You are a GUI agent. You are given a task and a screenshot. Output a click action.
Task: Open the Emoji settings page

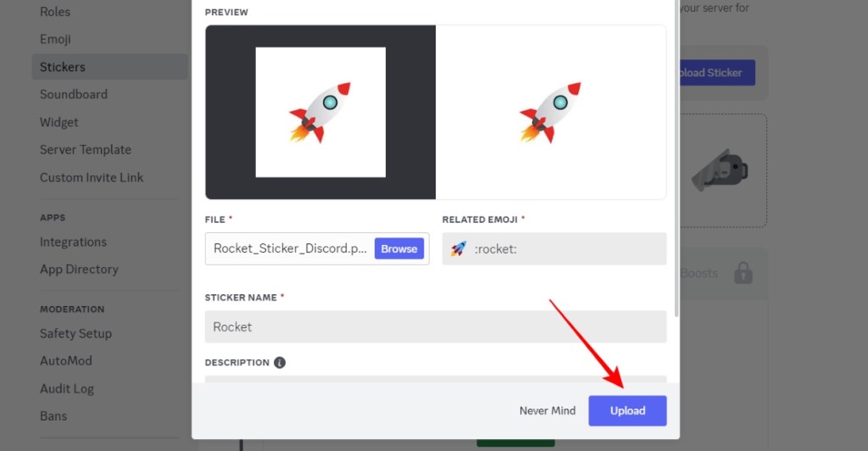point(55,39)
